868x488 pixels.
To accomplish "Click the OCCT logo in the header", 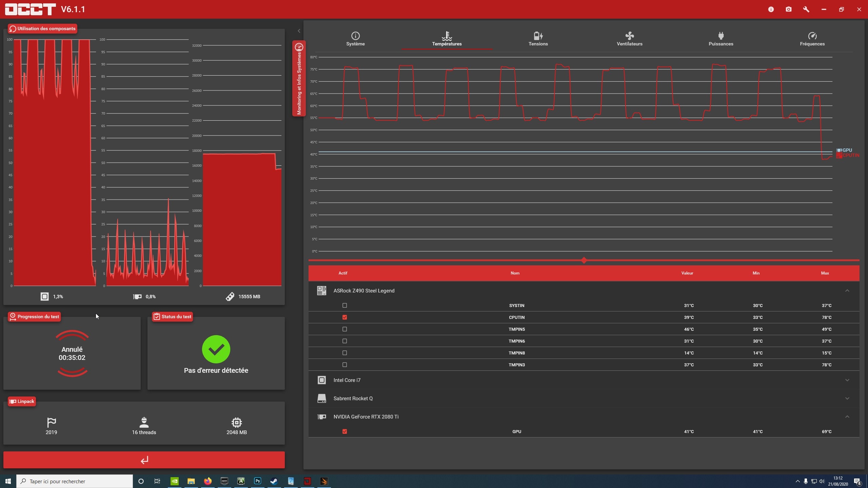I will tap(30, 9).
